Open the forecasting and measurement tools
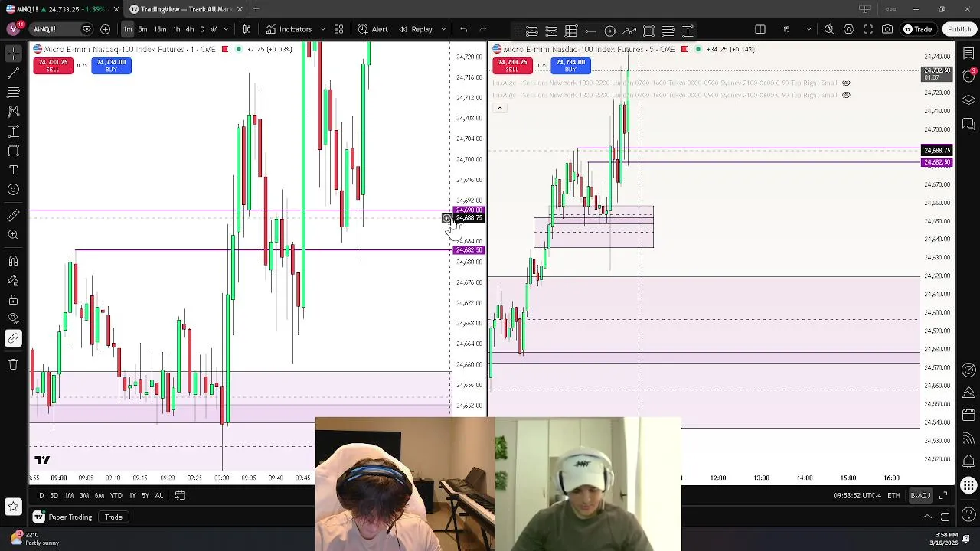The height and width of the screenshot is (551, 980). pyautogui.click(x=13, y=131)
